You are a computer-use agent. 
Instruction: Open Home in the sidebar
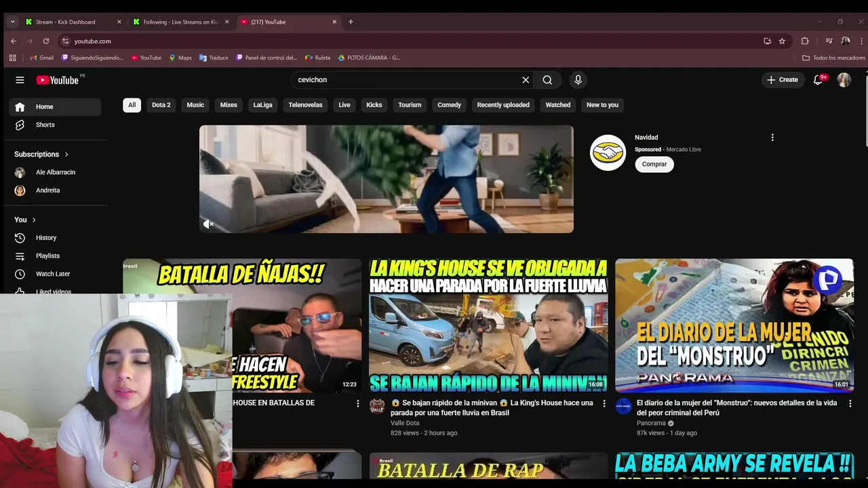[55, 106]
